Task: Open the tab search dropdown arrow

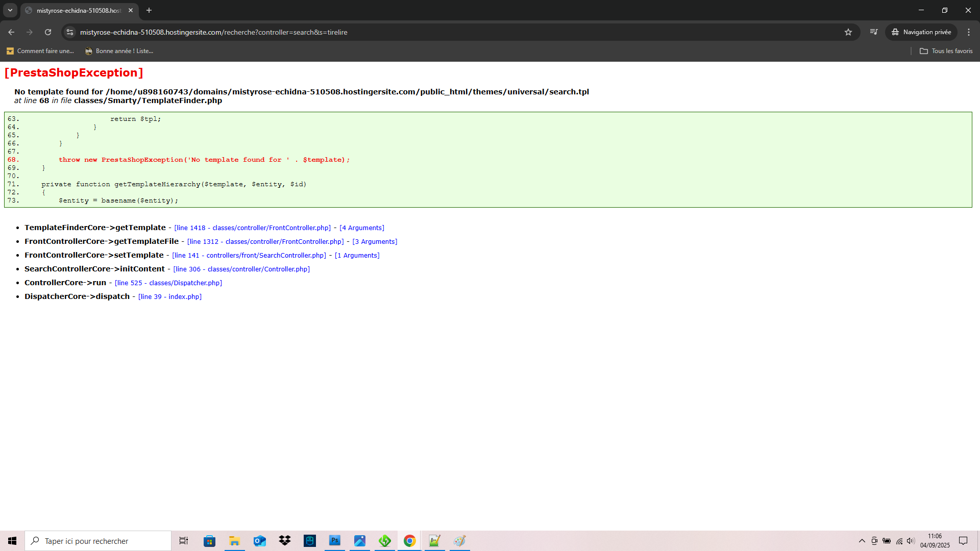Action: [10, 10]
